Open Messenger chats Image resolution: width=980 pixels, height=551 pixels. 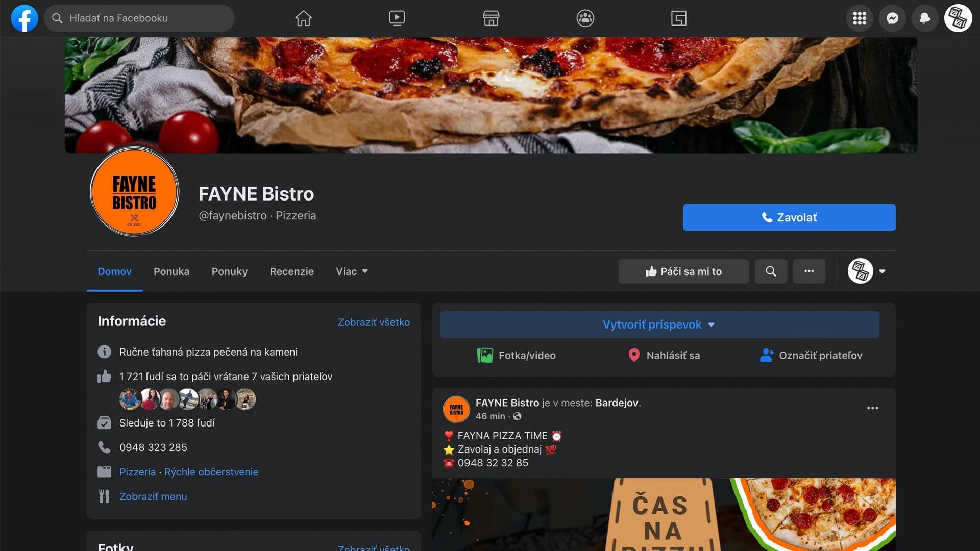tap(892, 18)
